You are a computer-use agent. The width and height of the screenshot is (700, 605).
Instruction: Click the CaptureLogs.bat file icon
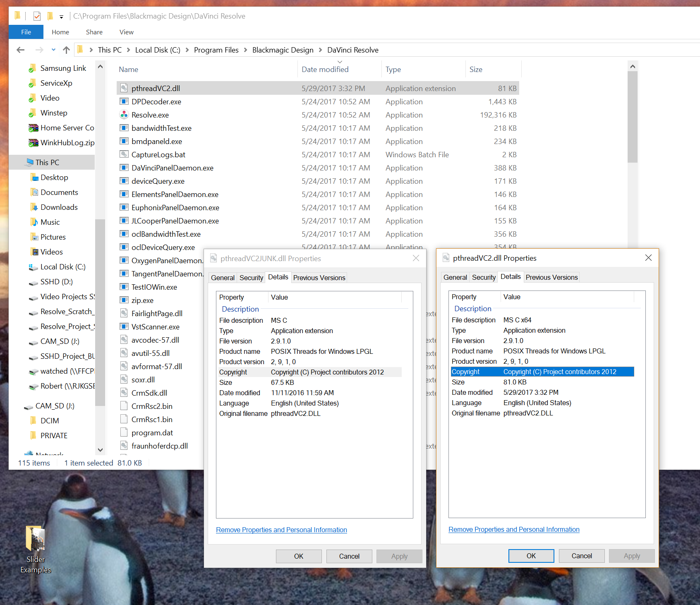pos(124,154)
